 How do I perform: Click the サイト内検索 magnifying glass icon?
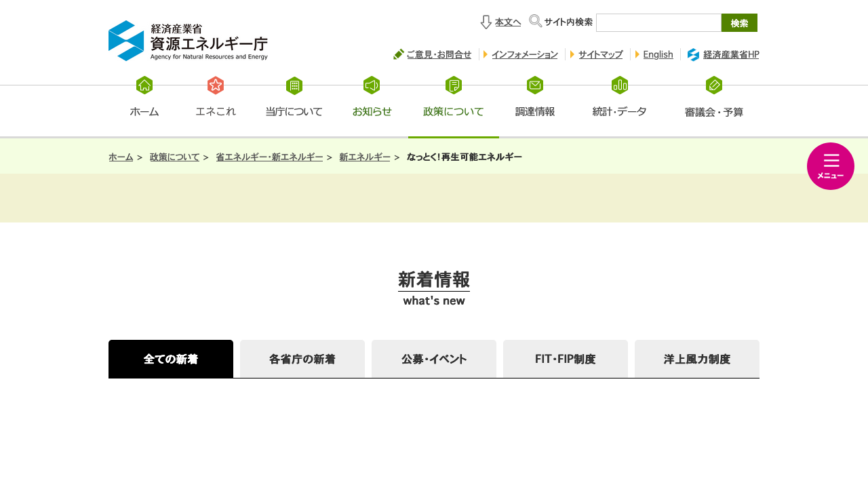[535, 21]
